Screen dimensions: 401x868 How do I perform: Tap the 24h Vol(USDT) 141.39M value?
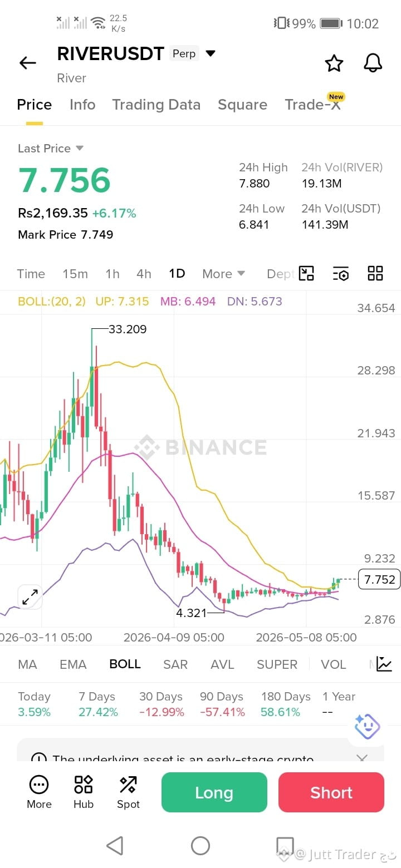pos(325,224)
